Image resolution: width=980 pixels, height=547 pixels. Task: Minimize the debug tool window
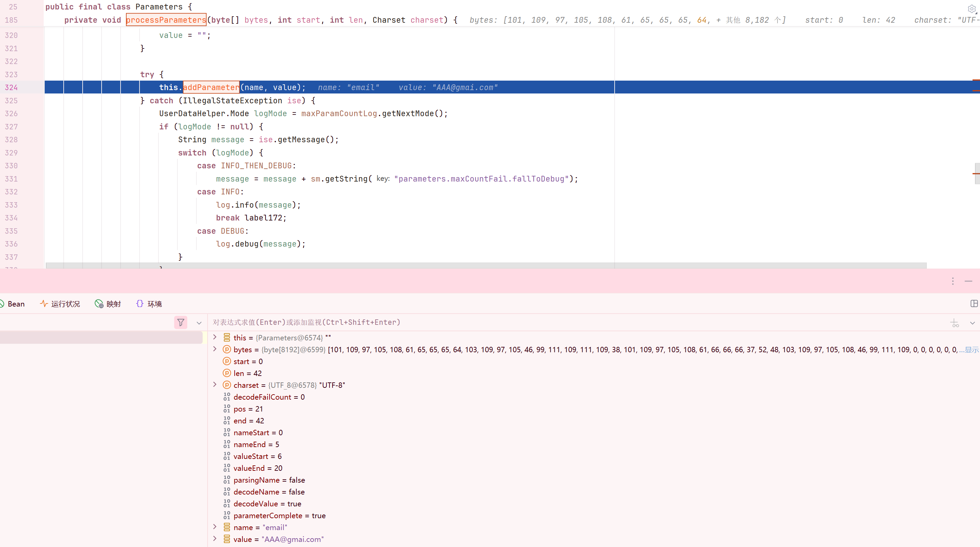[968, 281]
